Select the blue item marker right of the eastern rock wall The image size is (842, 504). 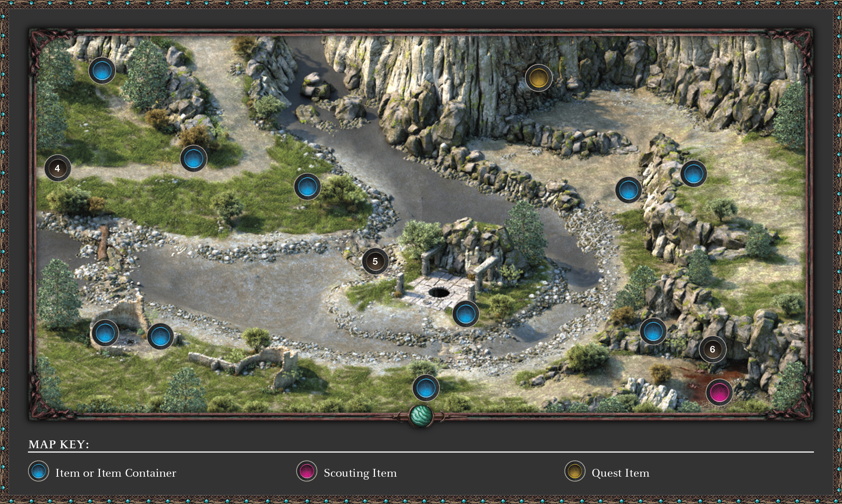[x=693, y=173]
